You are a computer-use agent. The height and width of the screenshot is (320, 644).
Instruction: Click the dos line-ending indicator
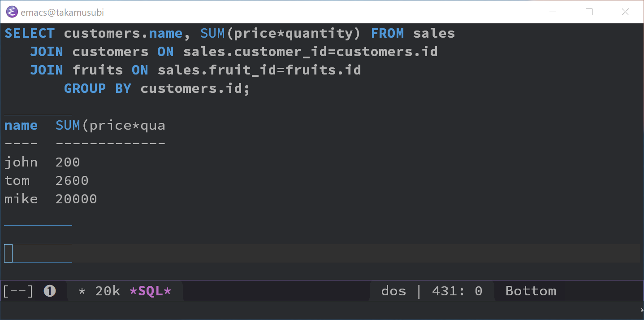[393, 291]
